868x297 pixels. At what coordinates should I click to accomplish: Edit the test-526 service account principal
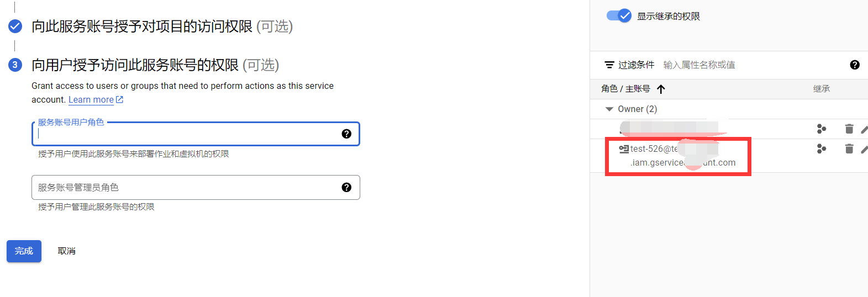coord(865,149)
